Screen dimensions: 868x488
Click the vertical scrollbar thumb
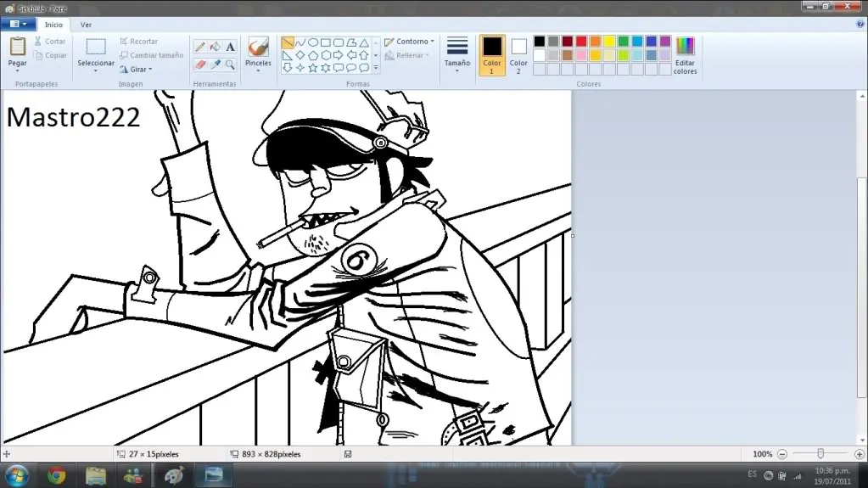click(x=861, y=288)
